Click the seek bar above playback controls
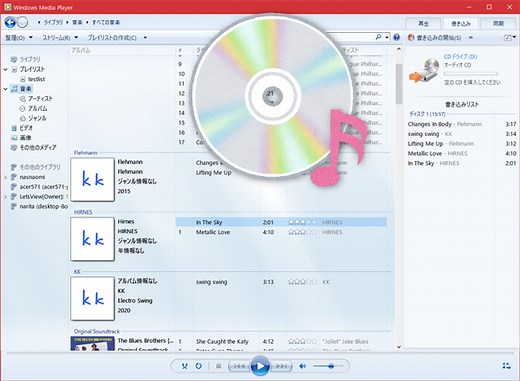Image resolution: width=520 pixels, height=381 pixels. [260, 352]
